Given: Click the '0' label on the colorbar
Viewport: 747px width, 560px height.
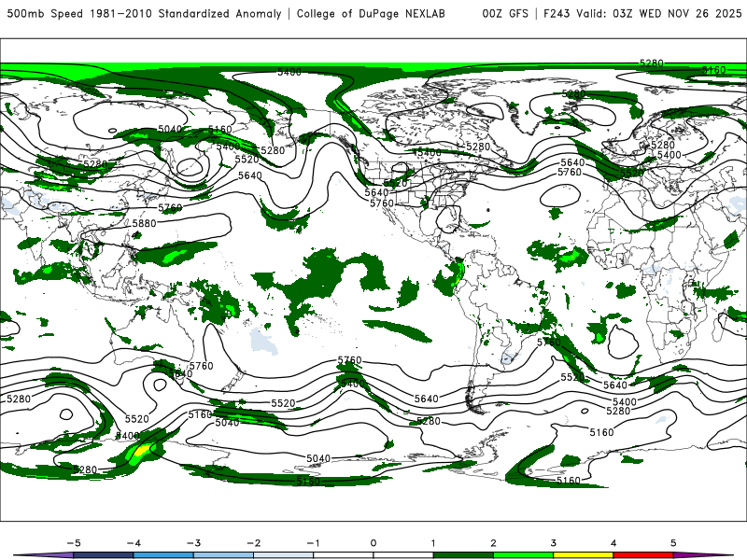Looking at the screenshot, I should 373,543.
